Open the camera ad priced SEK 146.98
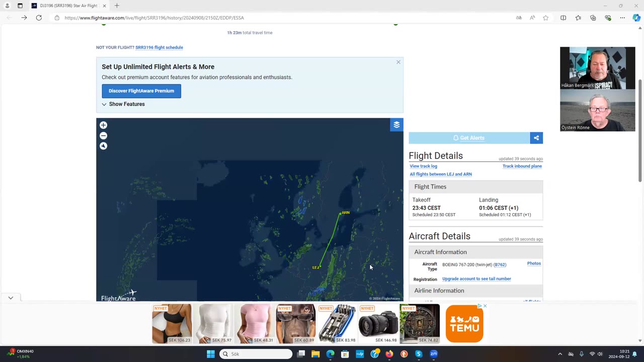644x362 pixels. pyautogui.click(x=378, y=324)
